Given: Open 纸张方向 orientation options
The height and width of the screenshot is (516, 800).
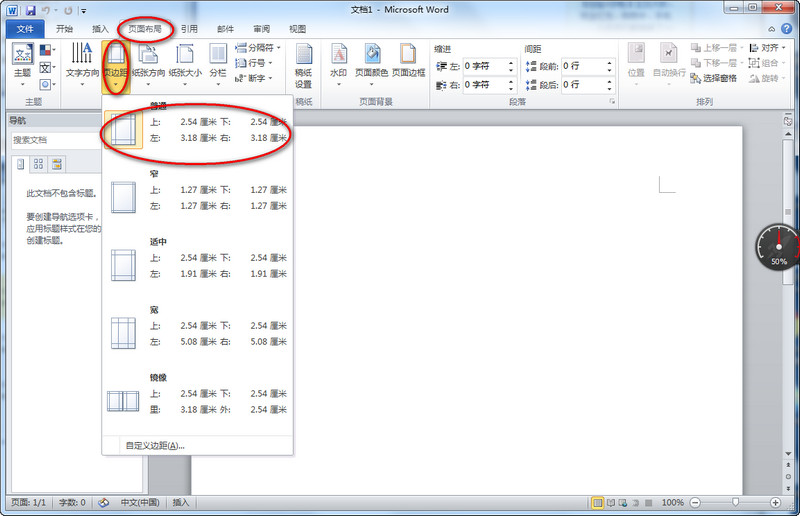Looking at the screenshot, I should [148, 65].
